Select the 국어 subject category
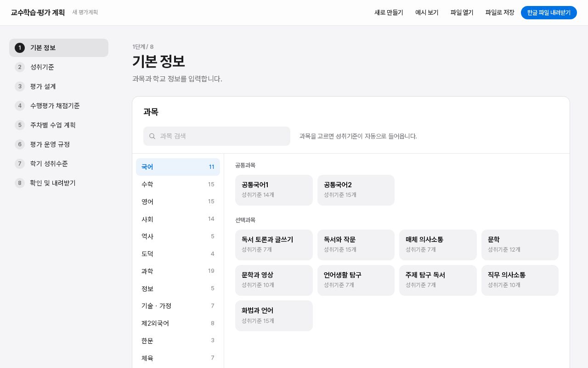This screenshot has width=588, height=368. tap(178, 167)
